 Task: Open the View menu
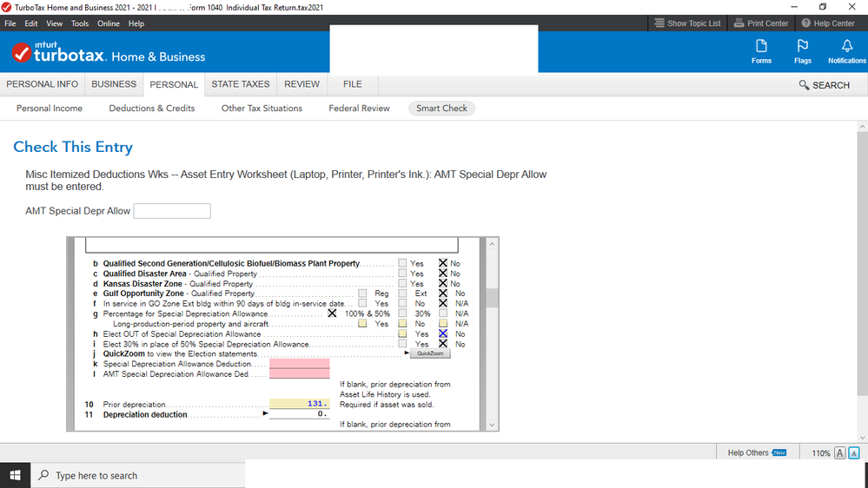pos(54,23)
